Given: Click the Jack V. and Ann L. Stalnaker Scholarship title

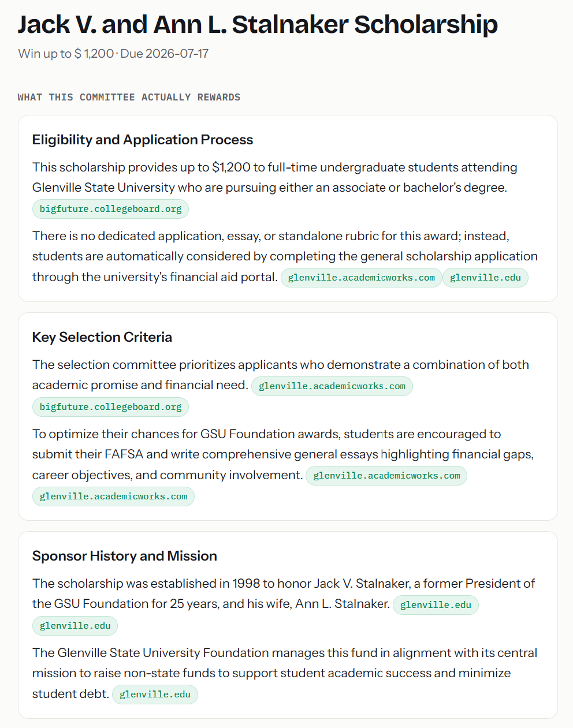Looking at the screenshot, I should point(258,25).
